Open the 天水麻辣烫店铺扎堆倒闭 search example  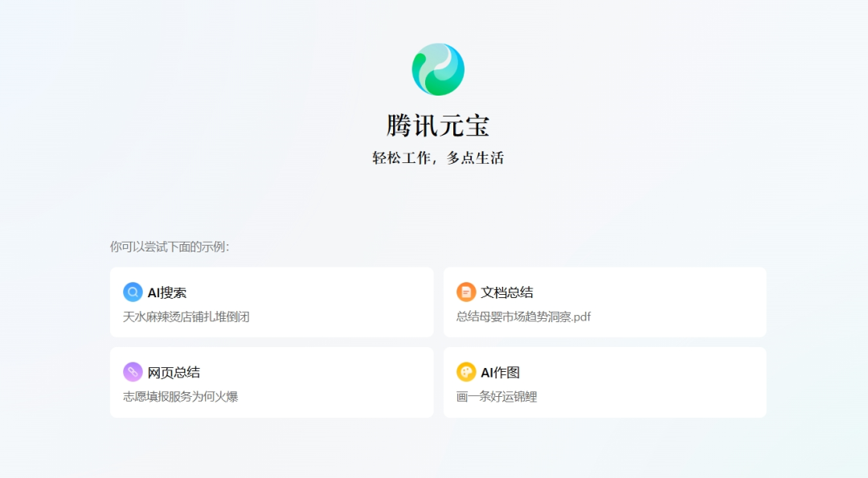click(178, 317)
